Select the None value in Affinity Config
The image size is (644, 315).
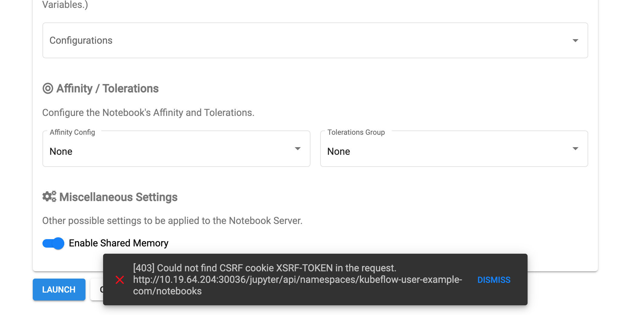[x=61, y=151]
